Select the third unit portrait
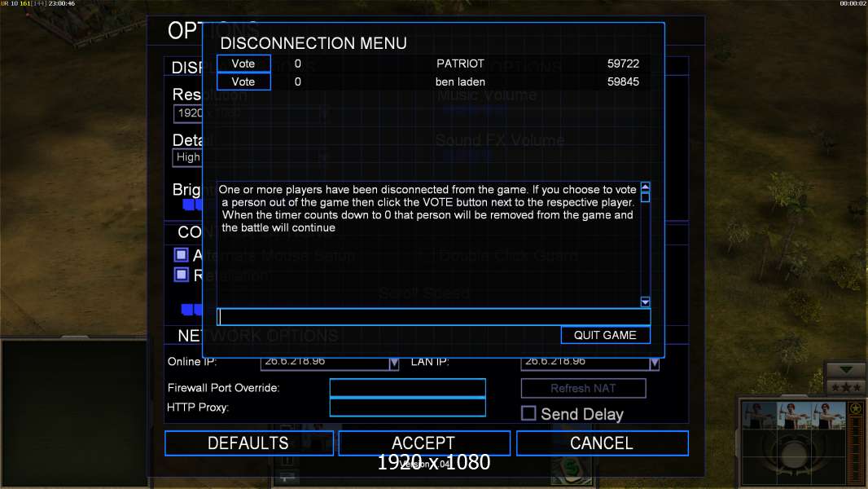The height and width of the screenshot is (489, 868). (x=829, y=416)
